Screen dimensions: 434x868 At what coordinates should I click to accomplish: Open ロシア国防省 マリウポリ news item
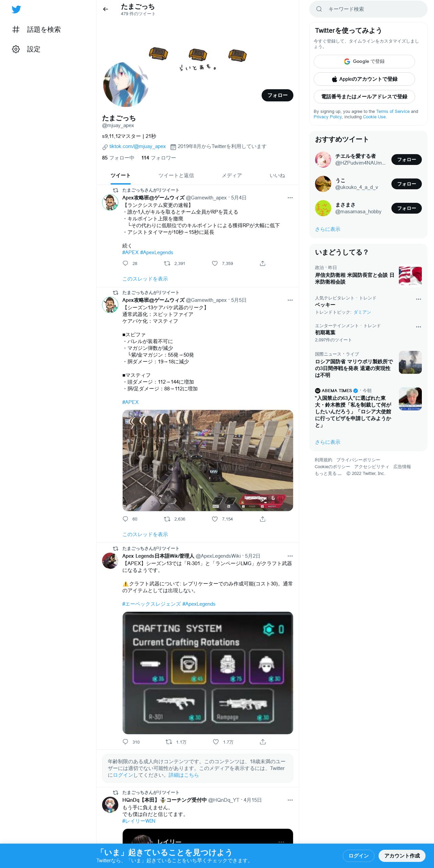point(368,365)
